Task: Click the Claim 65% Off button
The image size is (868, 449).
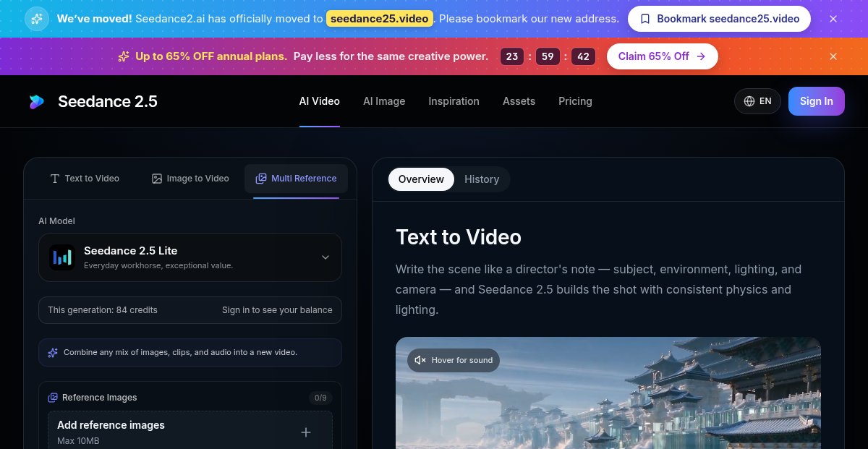Action: pos(663,56)
